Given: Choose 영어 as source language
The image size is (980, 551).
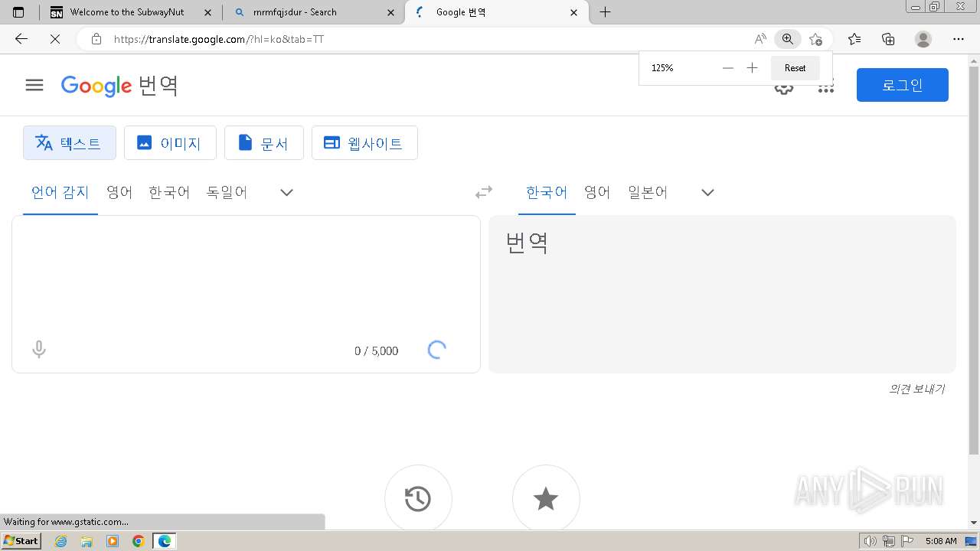Looking at the screenshot, I should coord(119,192).
